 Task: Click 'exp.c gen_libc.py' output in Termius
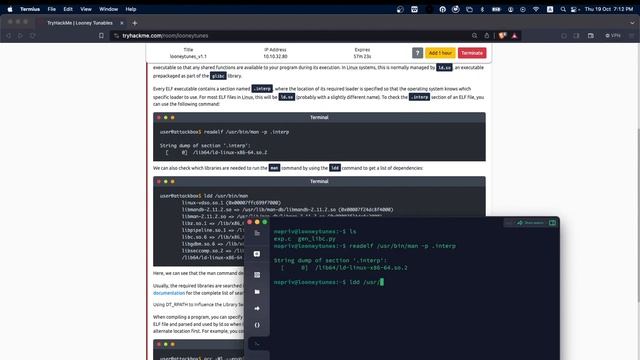[x=304, y=239]
